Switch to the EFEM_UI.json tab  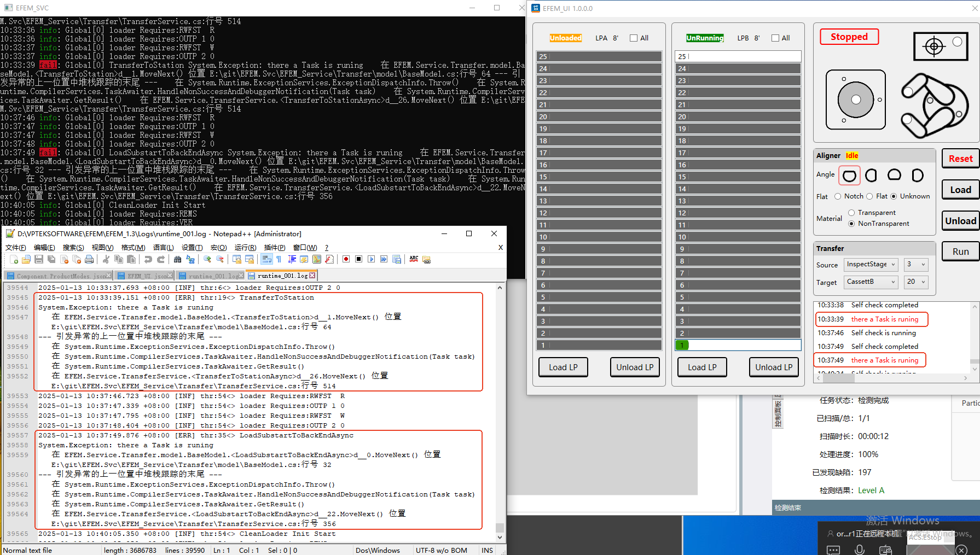[x=143, y=276]
